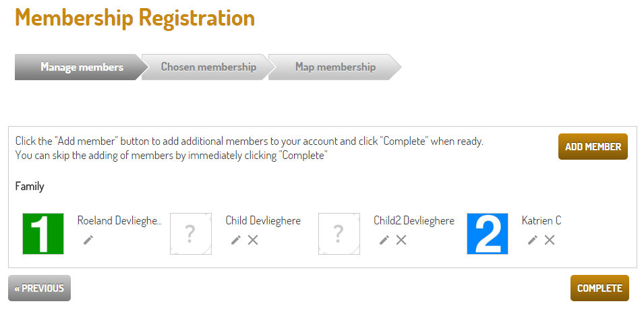Go back with Previous button
644x314 pixels.
pyautogui.click(x=39, y=288)
